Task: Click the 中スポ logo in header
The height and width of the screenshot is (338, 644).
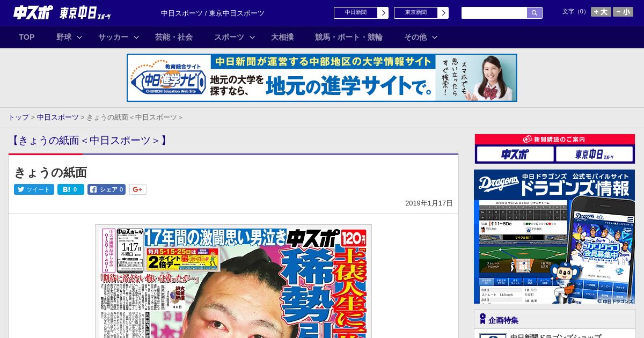Action: 33,13
